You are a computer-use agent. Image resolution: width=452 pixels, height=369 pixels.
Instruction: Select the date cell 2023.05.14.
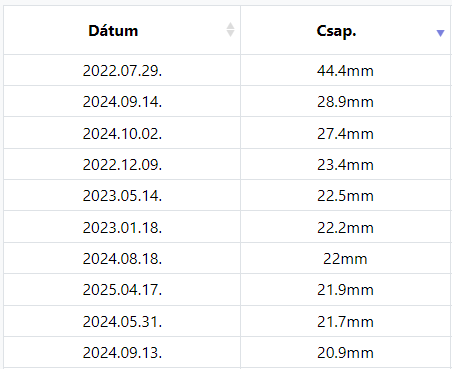pos(122,196)
